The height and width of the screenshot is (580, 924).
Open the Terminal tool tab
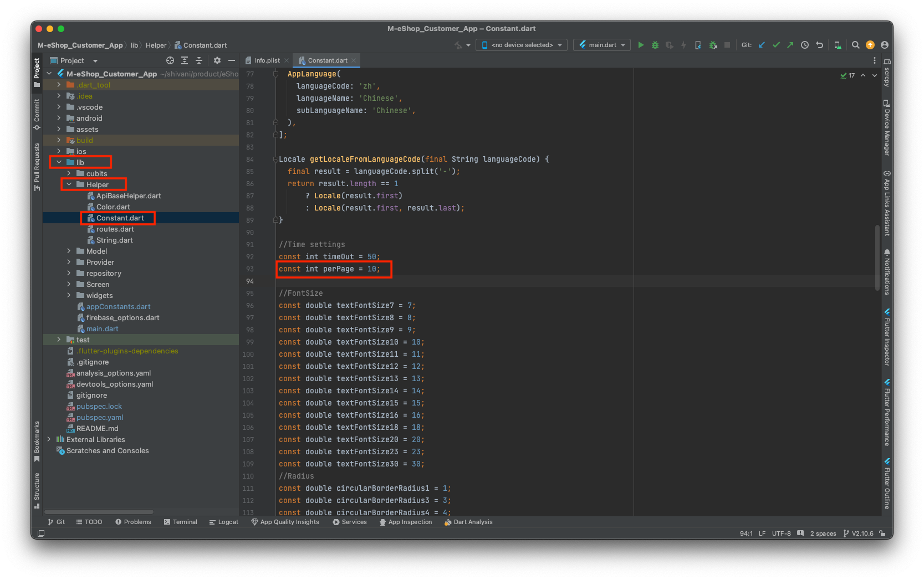coord(181,522)
